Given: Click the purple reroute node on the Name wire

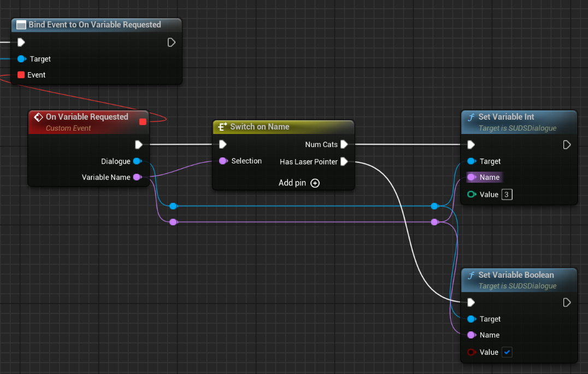Looking at the screenshot, I should pos(173,221).
